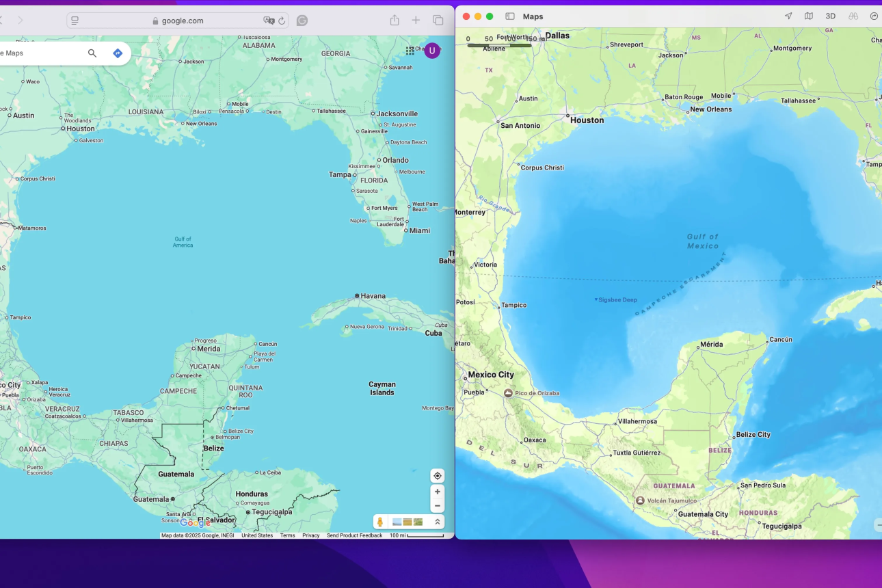
Task: Reload the google.com page
Action: 282,21
